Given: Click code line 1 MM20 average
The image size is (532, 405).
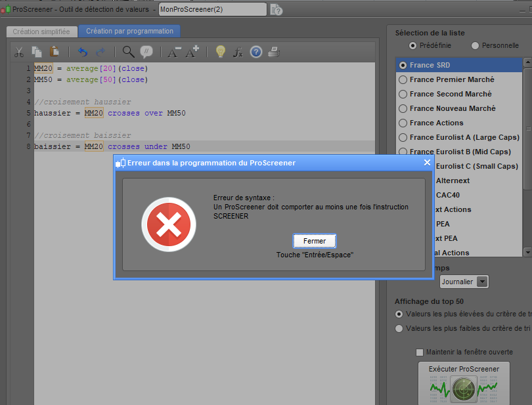Looking at the screenshot, I should click(x=91, y=68).
